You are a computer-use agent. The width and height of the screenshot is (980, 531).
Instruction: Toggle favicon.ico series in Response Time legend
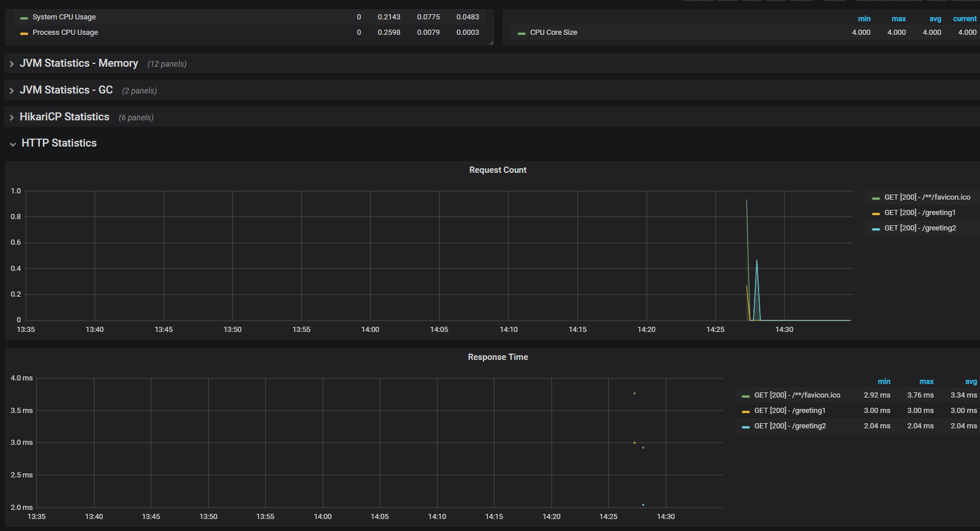click(x=797, y=395)
